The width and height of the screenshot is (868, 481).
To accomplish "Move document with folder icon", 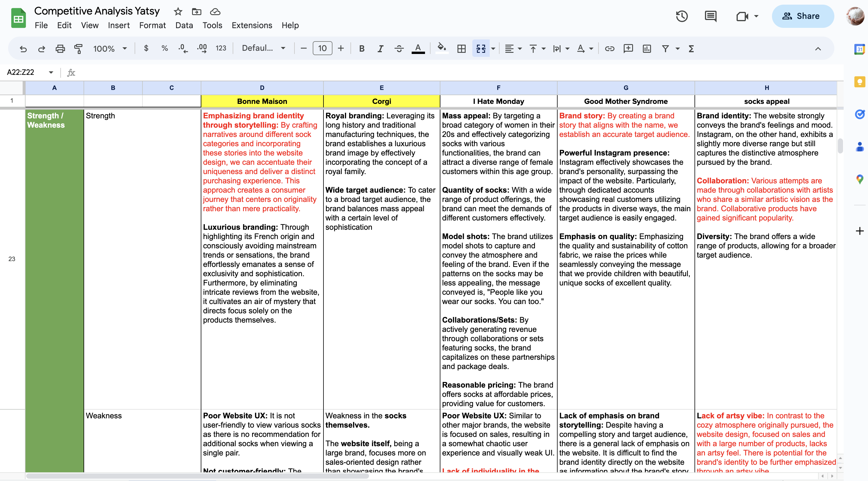I will [196, 12].
